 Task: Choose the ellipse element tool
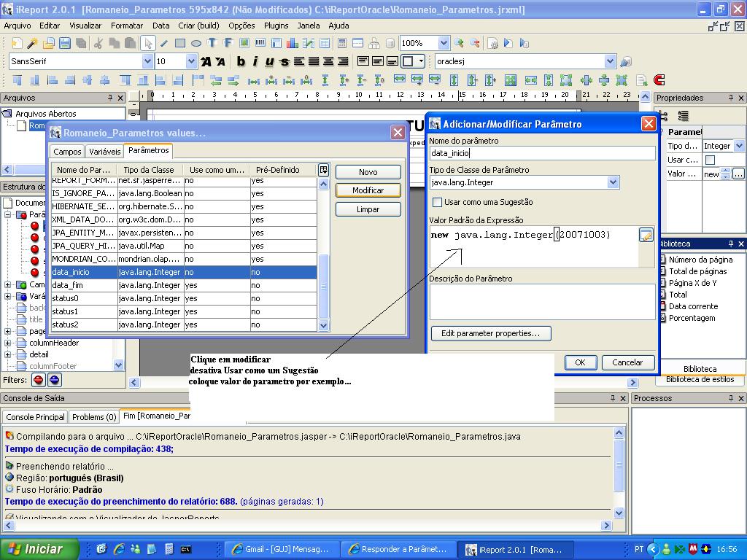[x=196, y=43]
